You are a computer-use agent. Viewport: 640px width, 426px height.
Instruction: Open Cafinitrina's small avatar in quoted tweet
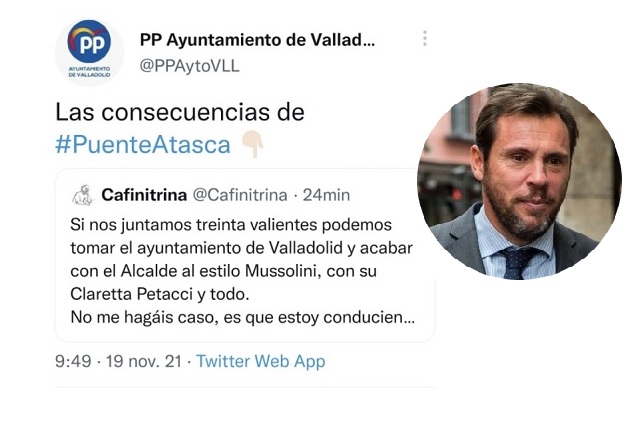[82, 194]
